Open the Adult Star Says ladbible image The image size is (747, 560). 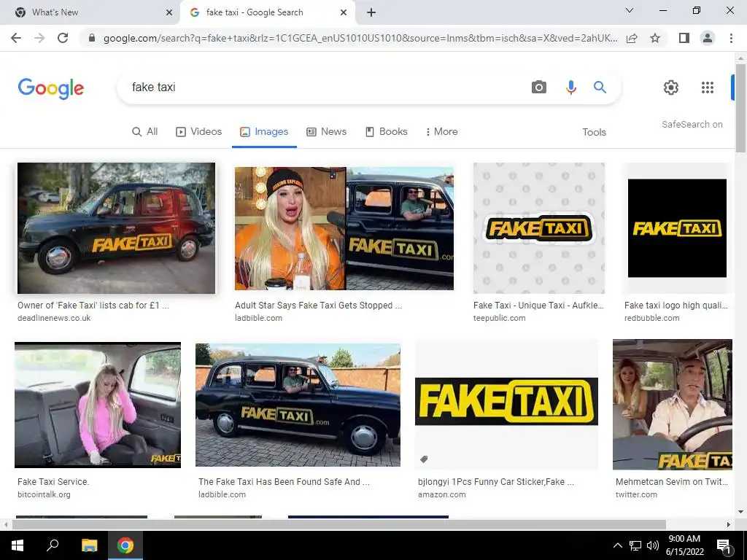coord(344,228)
